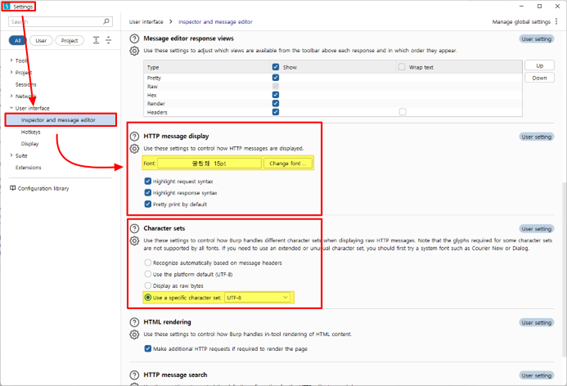Open gear options for Message editor response views

click(x=134, y=51)
